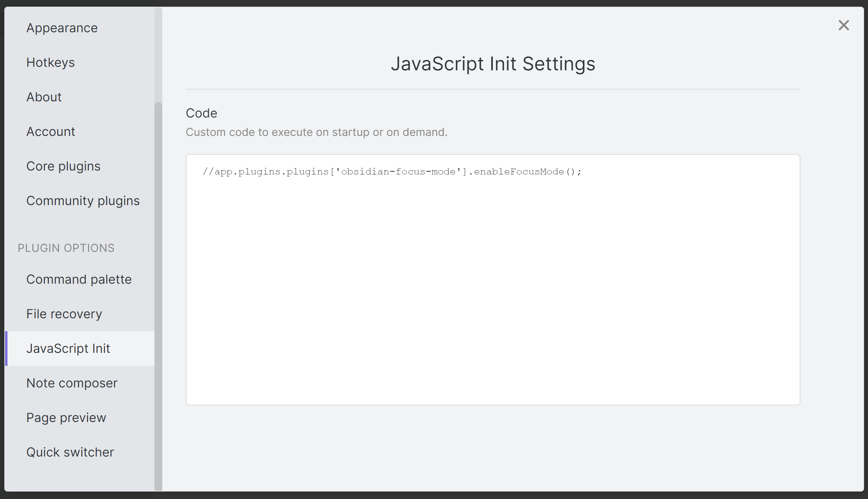
Task: Click the custom code description text
Action: (x=316, y=132)
